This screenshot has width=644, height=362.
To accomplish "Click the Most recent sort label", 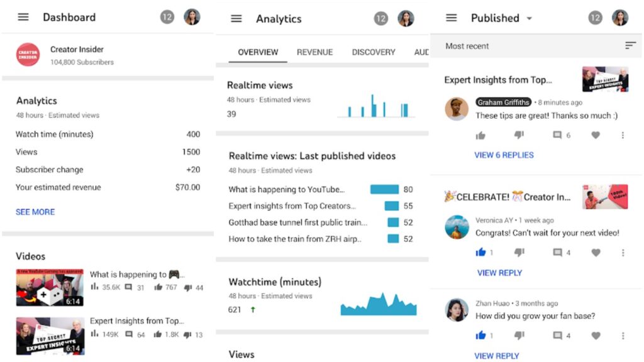I will coord(467,46).
